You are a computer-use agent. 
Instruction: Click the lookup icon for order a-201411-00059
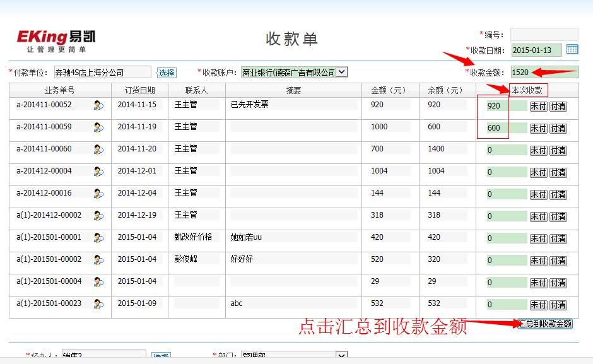98,127
